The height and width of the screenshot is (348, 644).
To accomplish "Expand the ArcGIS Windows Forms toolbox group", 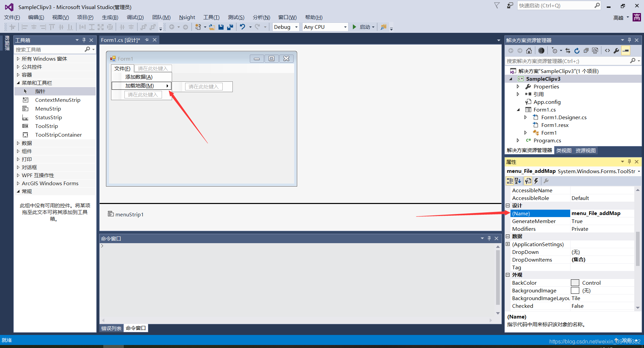I will 18,183.
